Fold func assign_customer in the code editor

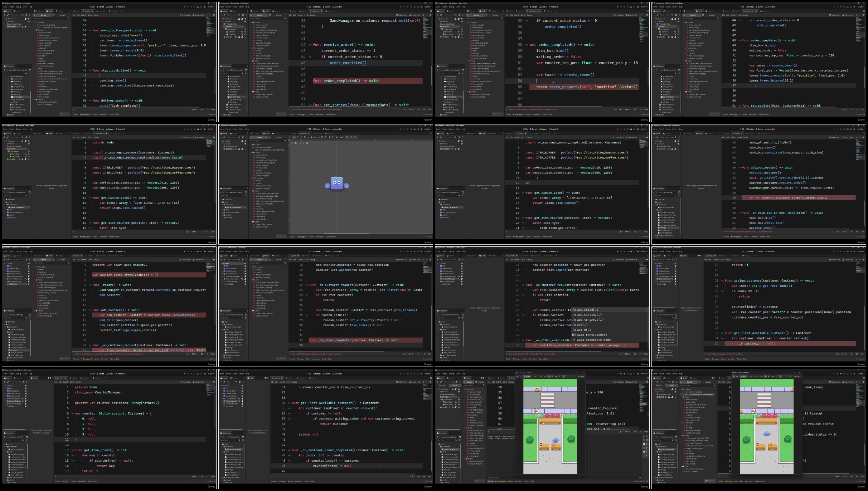point(722,281)
